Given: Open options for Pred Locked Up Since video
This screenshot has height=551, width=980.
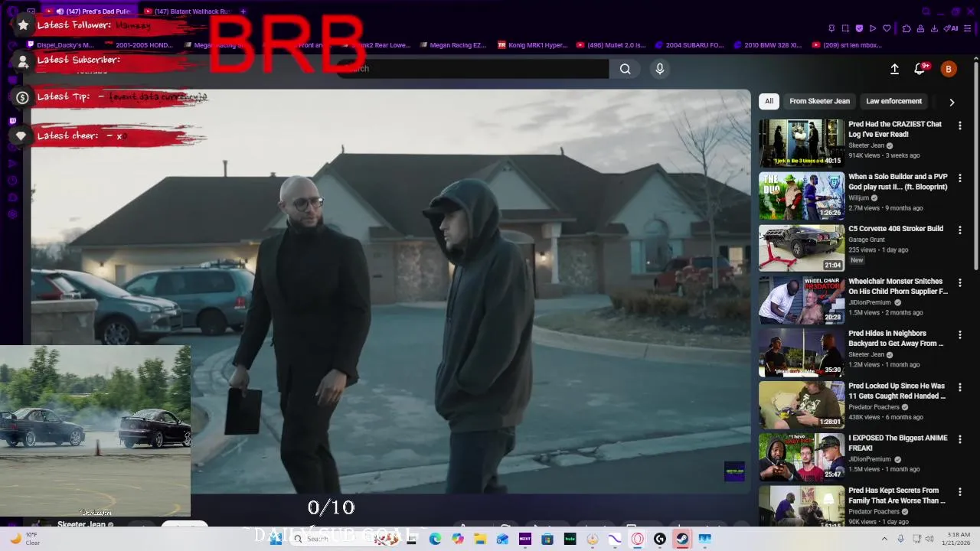Looking at the screenshot, I should (x=960, y=387).
